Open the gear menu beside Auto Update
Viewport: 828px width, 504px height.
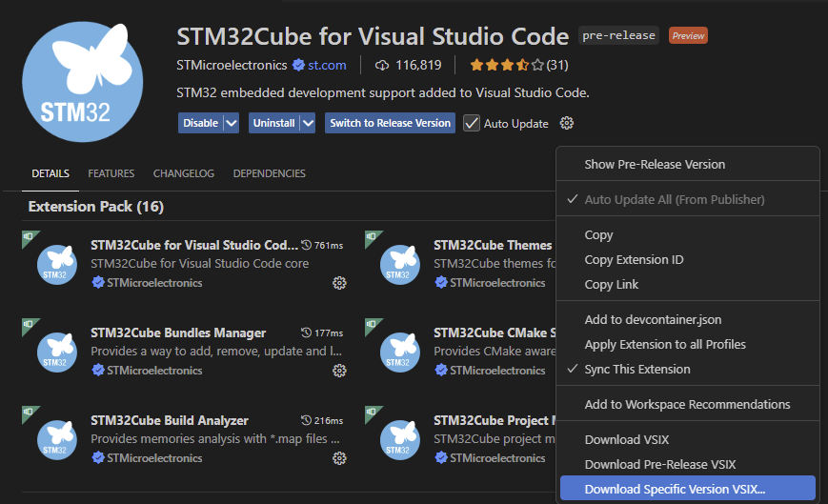click(x=567, y=123)
